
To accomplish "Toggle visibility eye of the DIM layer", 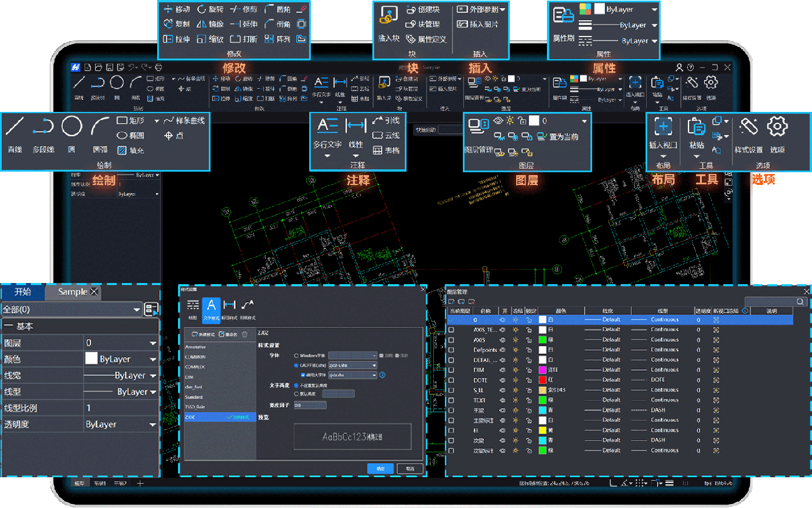I will click(503, 370).
